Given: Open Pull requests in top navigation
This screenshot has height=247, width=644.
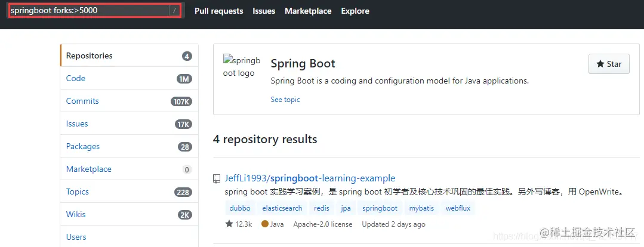Looking at the screenshot, I should 219,11.
